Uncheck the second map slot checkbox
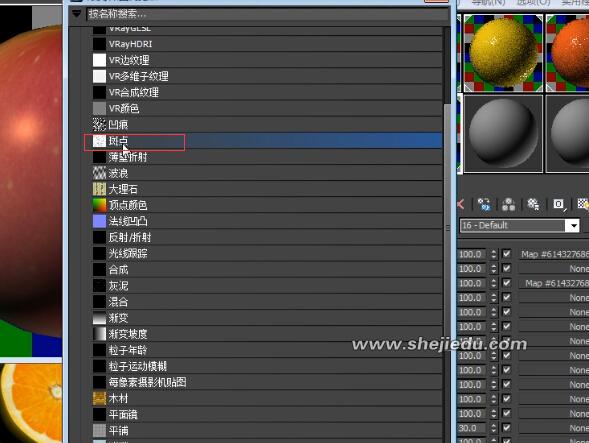This screenshot has width=589, height=443. (506, 268)
